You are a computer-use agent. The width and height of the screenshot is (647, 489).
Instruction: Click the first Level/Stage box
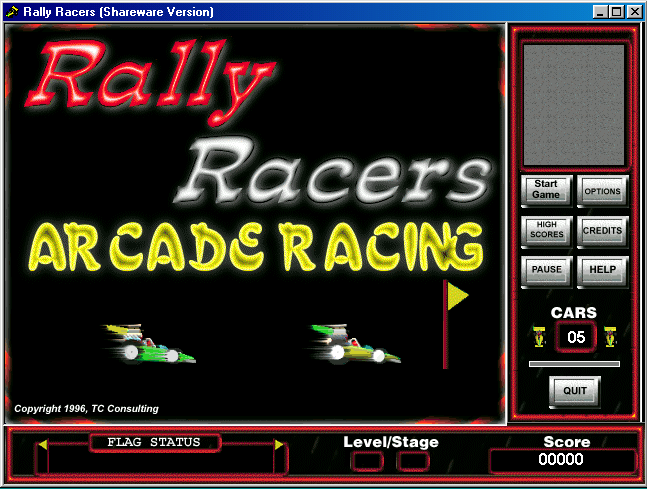tap(367, 461)
